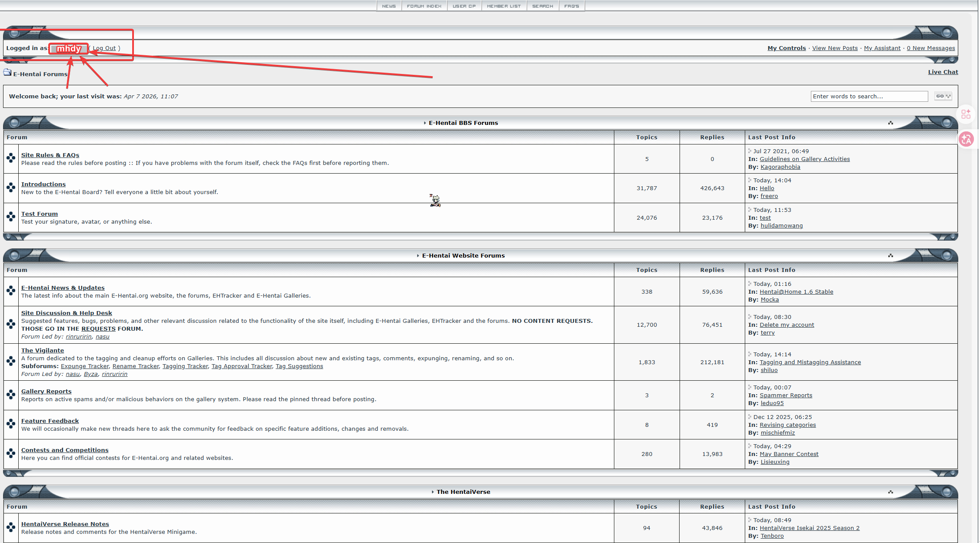Click the Site Rules & FAQs forum status icon
The image size is (980, 543).
(x=11, y=158)
